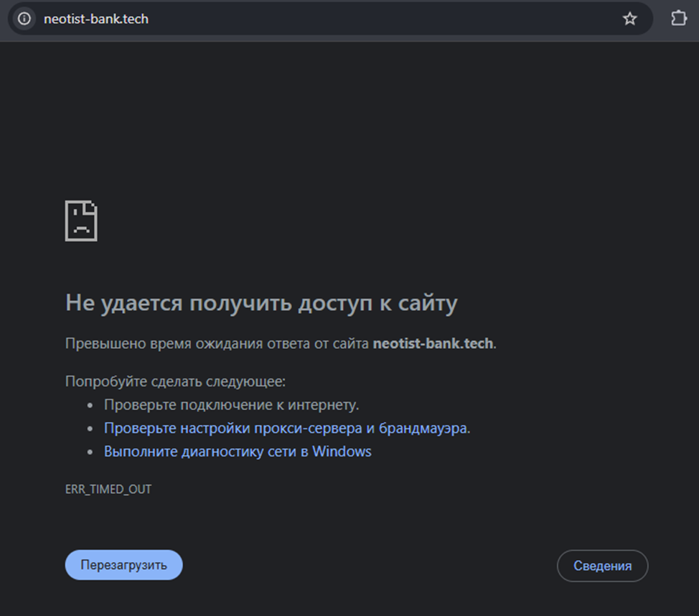
Task: Open the Сведения details button
Action: (602, 566)
